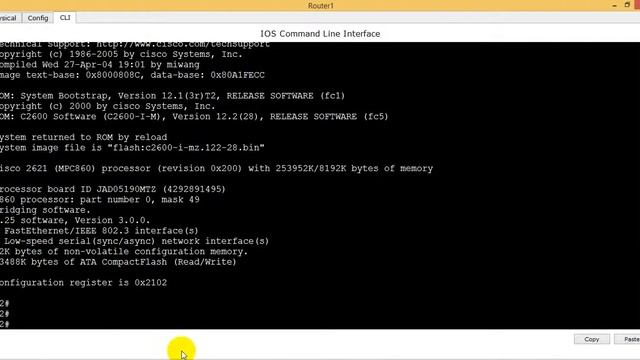The image size is (640, 360).
Task: Click the 'Configuration register is 0x2102' line
Action: click(x=83, y=282)
